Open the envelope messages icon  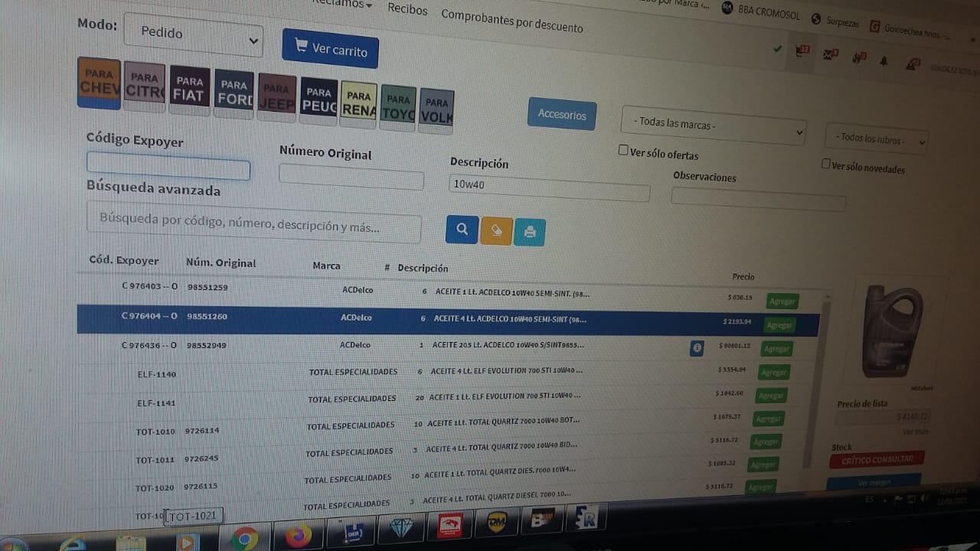[x=831, y=55]
